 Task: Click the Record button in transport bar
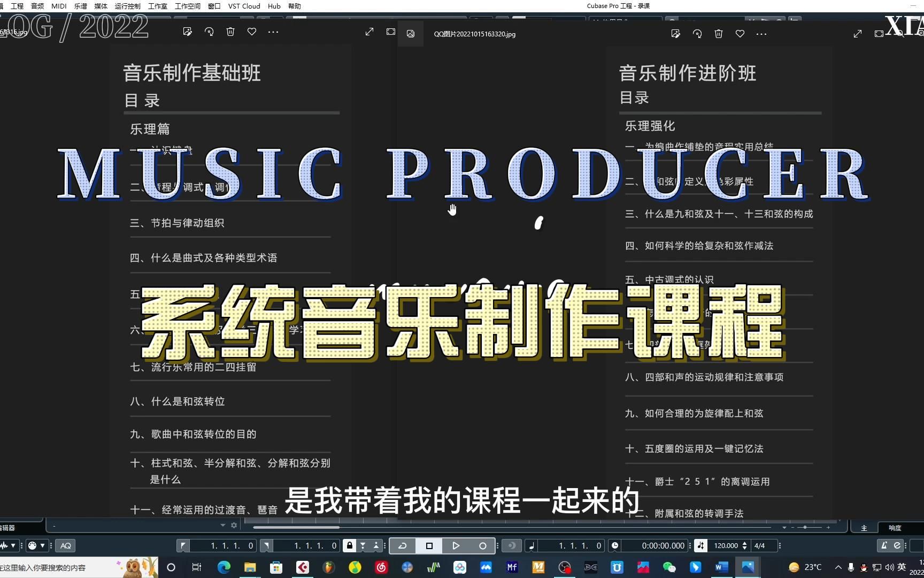coord(482,545)
